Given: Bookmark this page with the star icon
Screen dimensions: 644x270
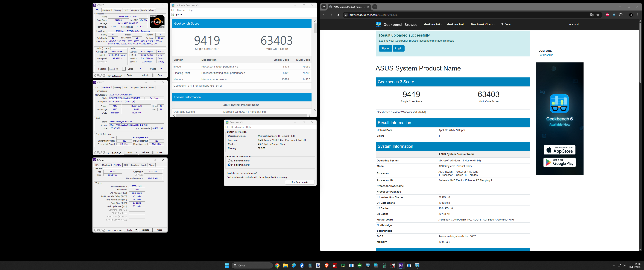Looking at the screenshot, I should click(x=598, y=15).
